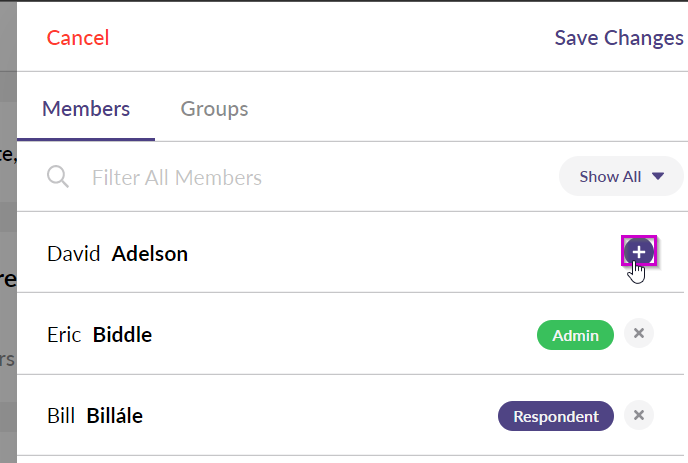This screenshot has height=463, width=688.
Task: Select the Members tab
Action: [x=86, y=109]
